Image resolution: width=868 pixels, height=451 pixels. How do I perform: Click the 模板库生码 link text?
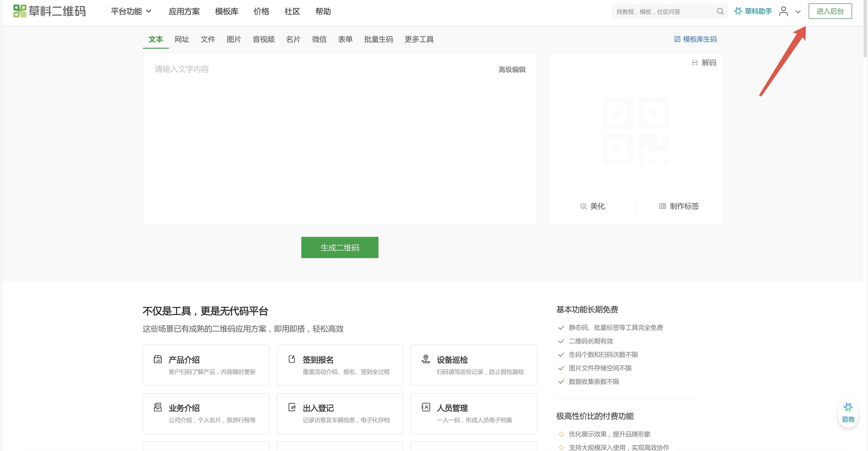click(700, 39)
